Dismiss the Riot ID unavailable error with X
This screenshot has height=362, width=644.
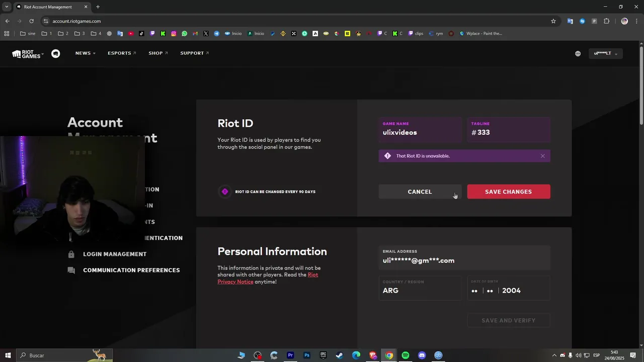click(x=542, y=156)
